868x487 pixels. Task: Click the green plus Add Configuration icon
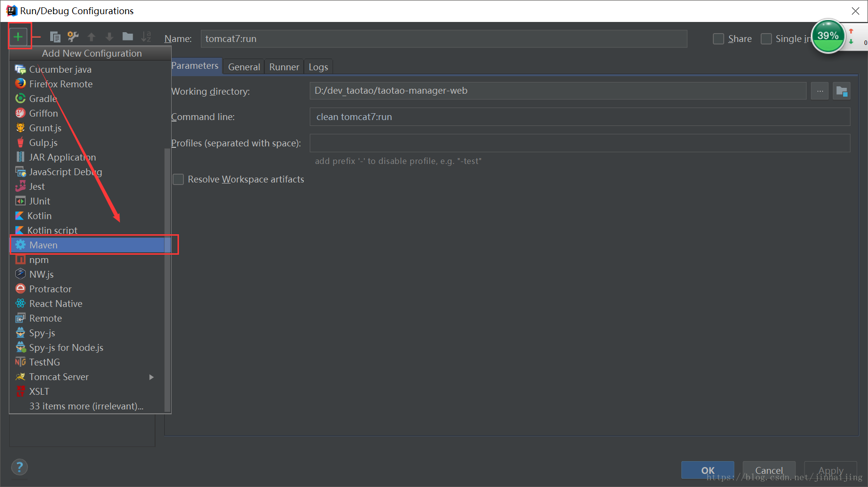point(18,37)
